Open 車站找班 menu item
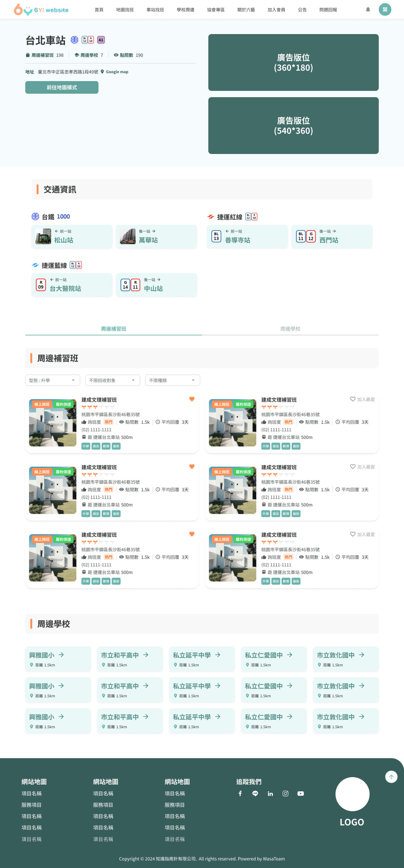 tap(155, 10)
